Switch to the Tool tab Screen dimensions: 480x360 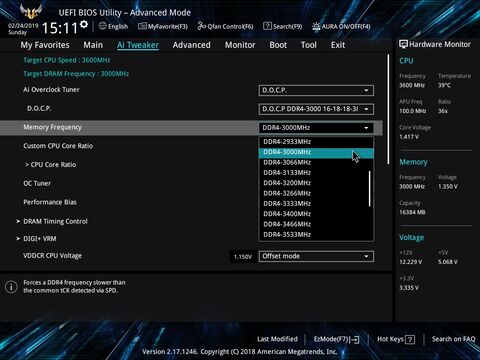[309, 45]
